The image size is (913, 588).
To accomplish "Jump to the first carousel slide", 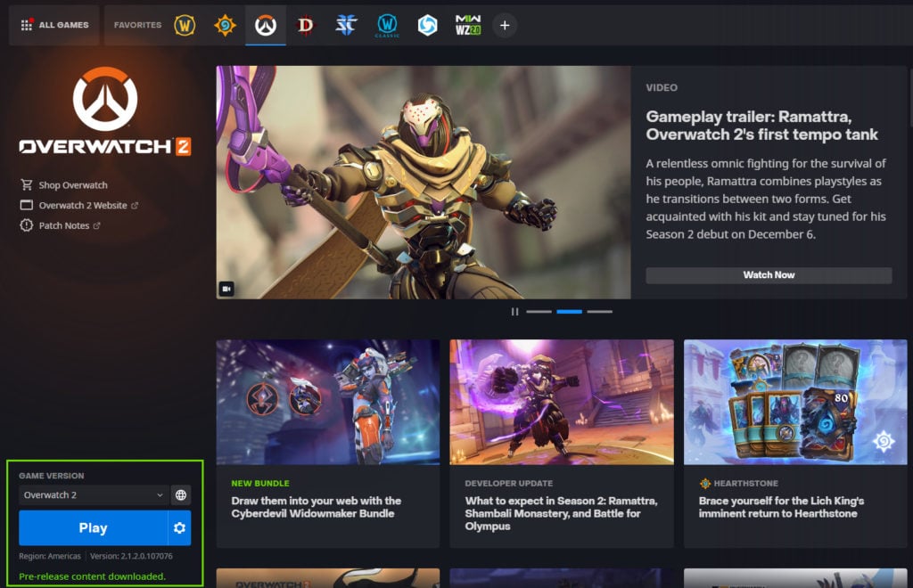I will click(x=539, y=312).
